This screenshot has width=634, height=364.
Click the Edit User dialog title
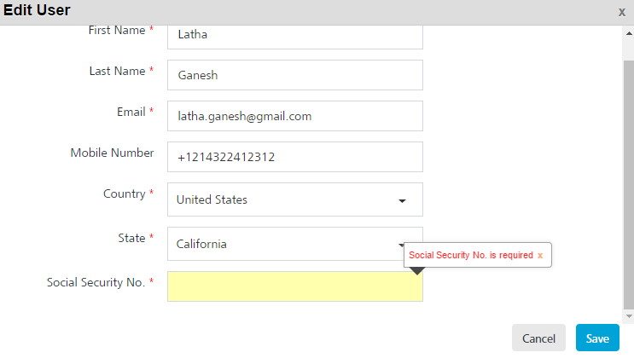coord(37,10)
